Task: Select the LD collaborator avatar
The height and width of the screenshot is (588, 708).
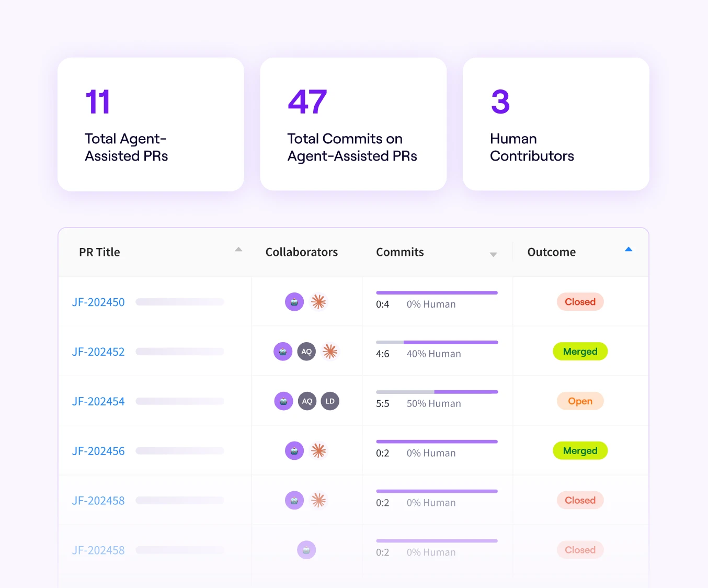Action: click(x=330, y=401)
